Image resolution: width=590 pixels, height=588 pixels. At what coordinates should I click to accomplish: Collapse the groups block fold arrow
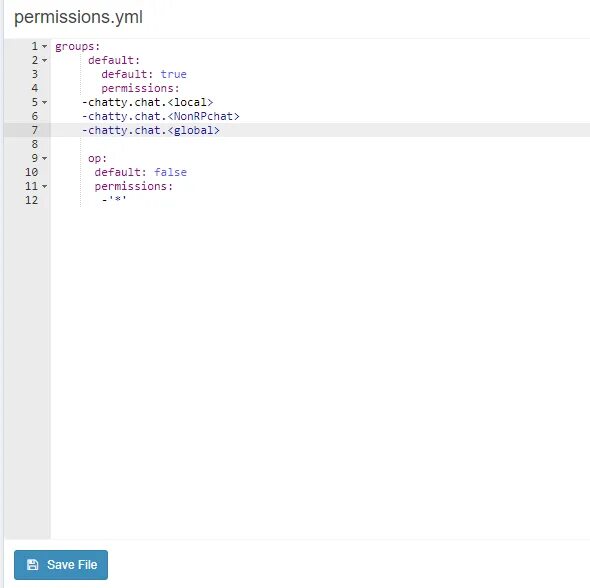[x=44, y=46]
